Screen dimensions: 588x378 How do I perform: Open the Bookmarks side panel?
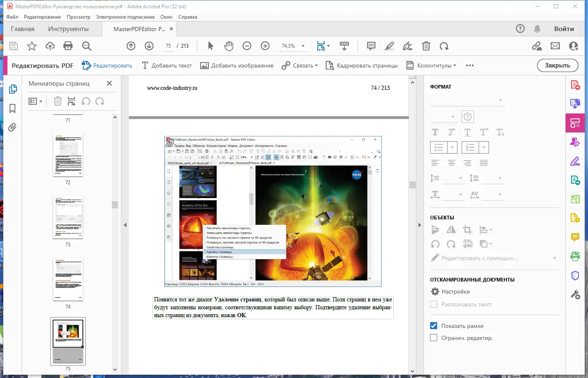click(x=12, y=108)
